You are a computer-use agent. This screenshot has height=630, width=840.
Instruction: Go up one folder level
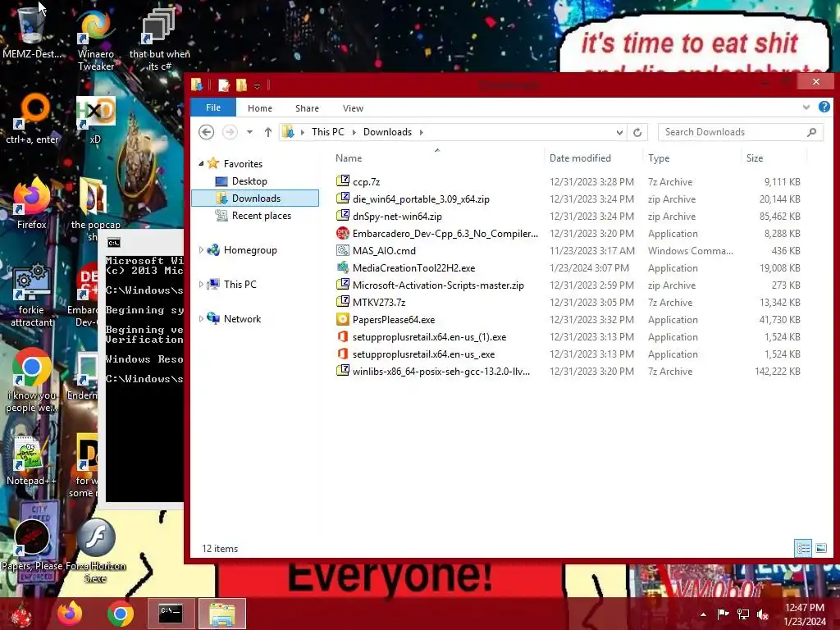pos(268,132)
